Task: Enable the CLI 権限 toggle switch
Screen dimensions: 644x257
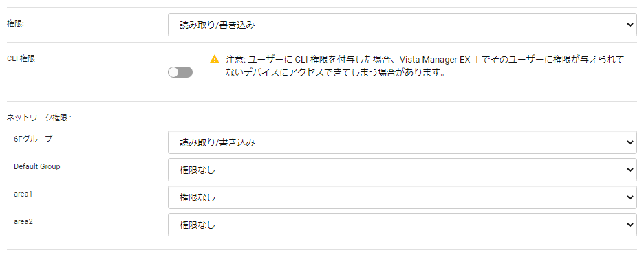Action: tap(180, 73)
